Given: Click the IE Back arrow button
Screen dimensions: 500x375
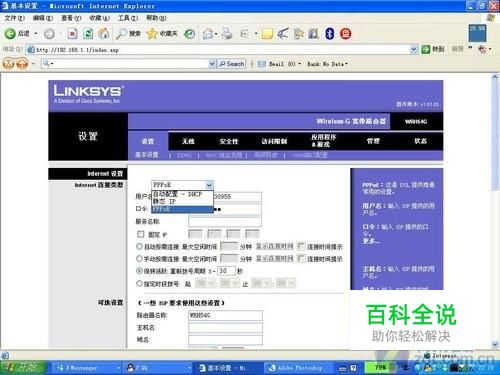Looking at the screenshot, I should point(10,34).
